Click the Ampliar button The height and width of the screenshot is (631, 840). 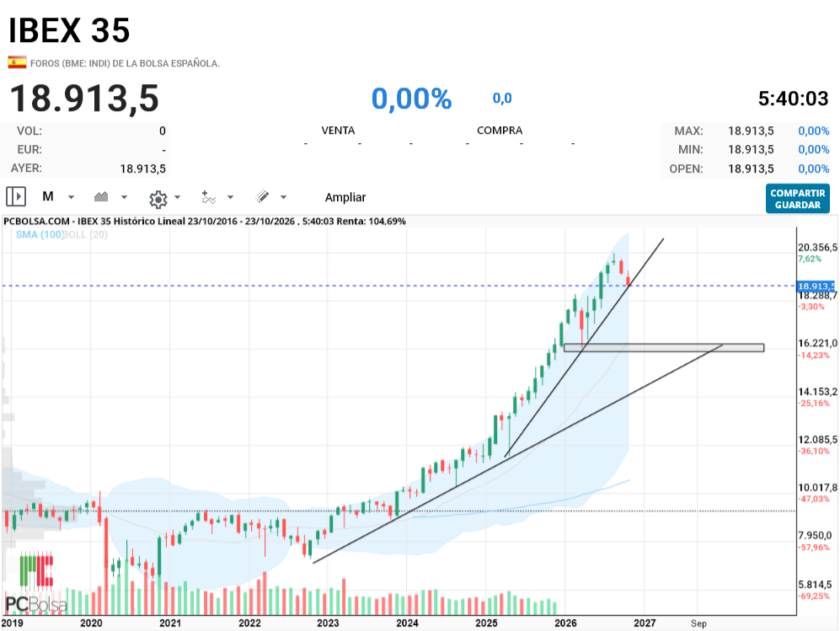(x=345, y=197)
